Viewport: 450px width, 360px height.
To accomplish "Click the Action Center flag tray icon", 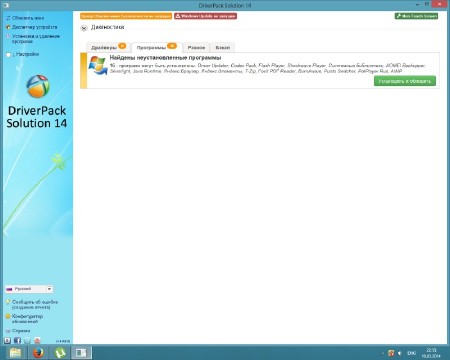I will point(391,353).
